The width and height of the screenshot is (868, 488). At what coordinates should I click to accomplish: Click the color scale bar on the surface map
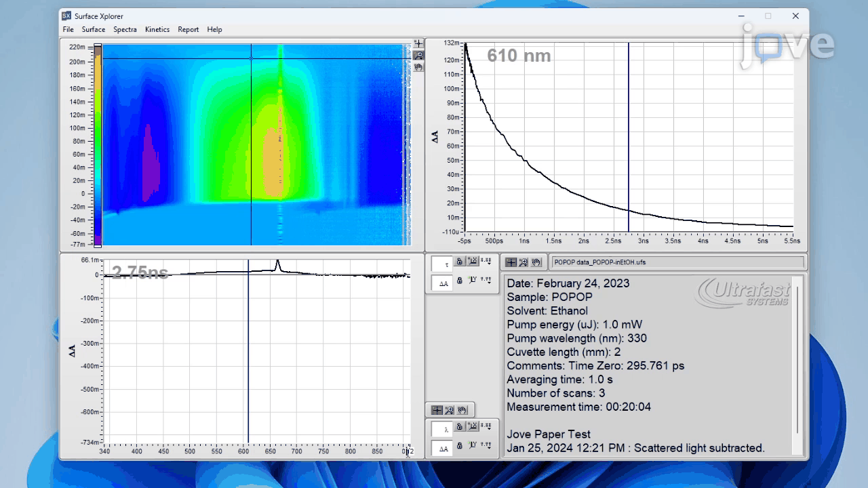click(98, 144)
